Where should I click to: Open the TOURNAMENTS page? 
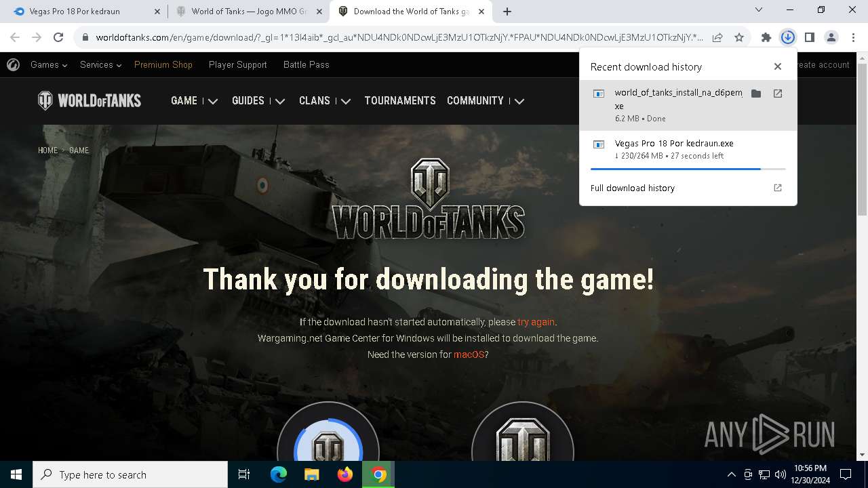tap(400, 101)
